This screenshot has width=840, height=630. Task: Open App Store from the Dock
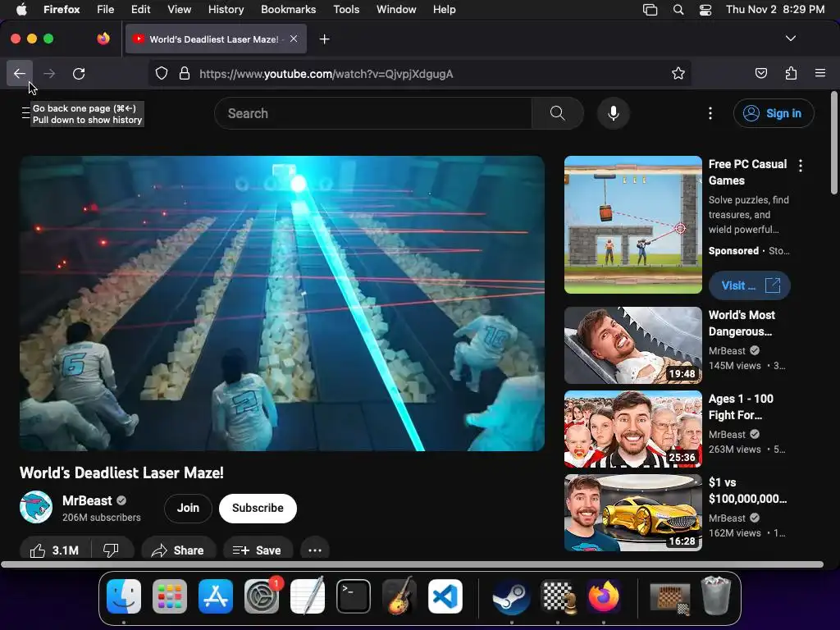click(x=216, y=596)
